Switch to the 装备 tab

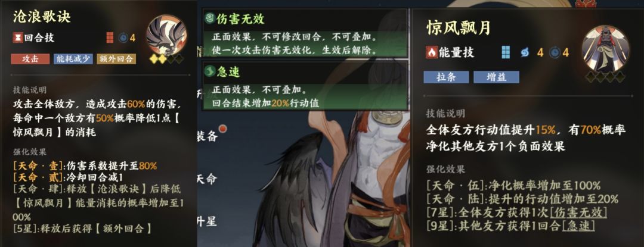click(x=208, y=136)
